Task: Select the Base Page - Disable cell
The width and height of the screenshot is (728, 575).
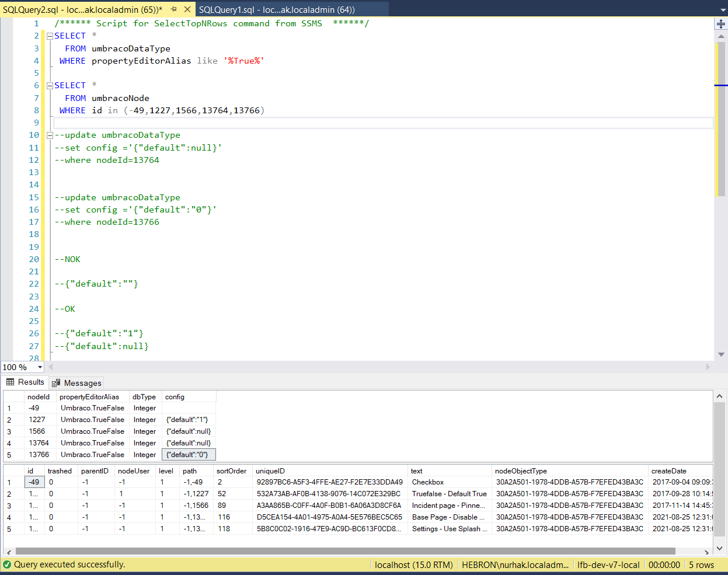Action: click(450, 517)
